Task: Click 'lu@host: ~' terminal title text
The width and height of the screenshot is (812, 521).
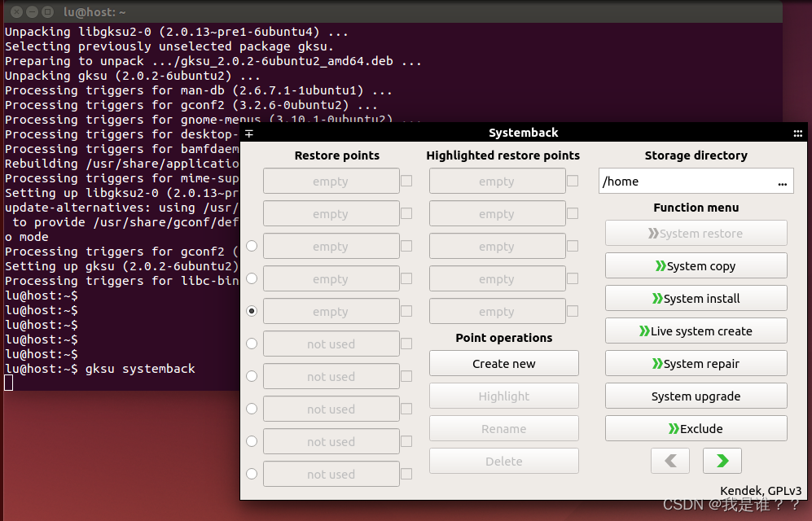Action: tap(94, 12)
